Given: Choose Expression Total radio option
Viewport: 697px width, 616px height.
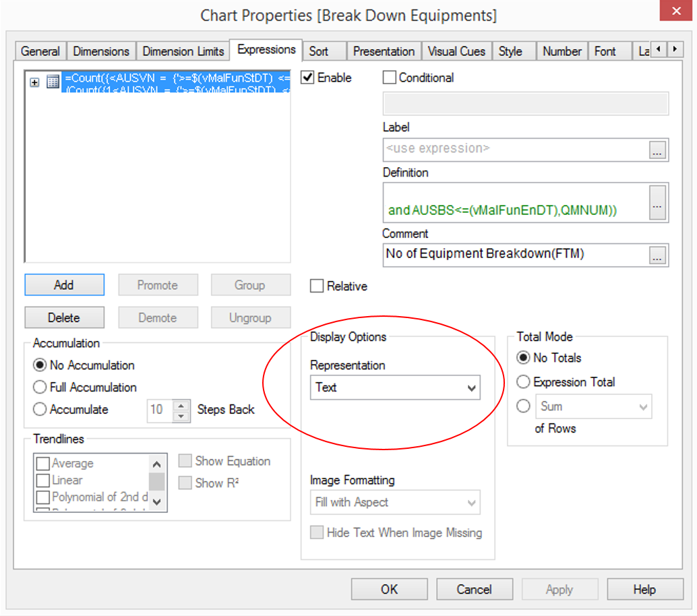Looking at the screenshot, I should pos(523,382).
